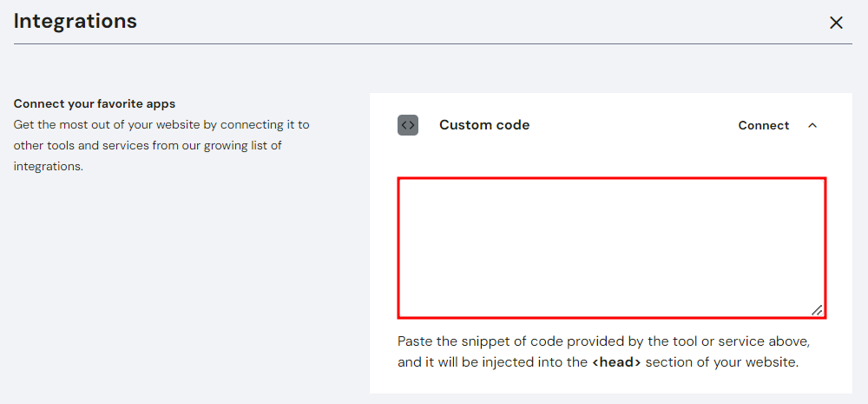The image size is (868, 404).
Task: Click the Integrations page heading
Action: (76, 21)
